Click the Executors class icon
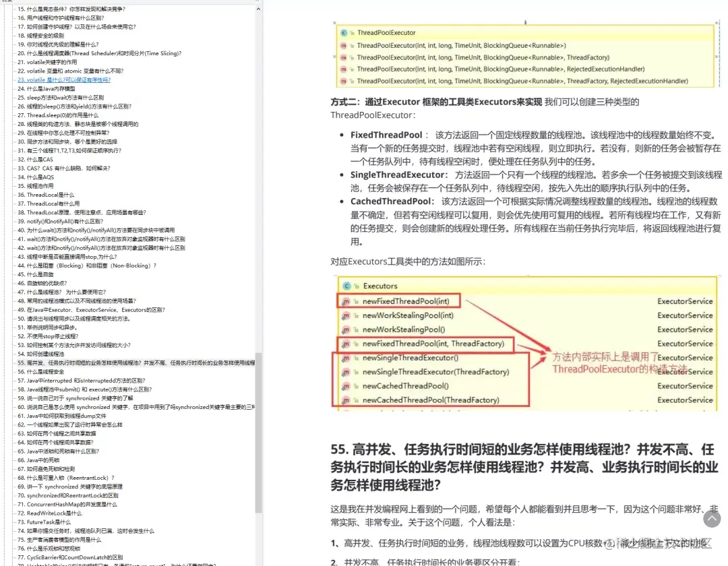Image resolution: width=728 pixels, height=566 pixels. pyautogui.click(x=345, y=286)
